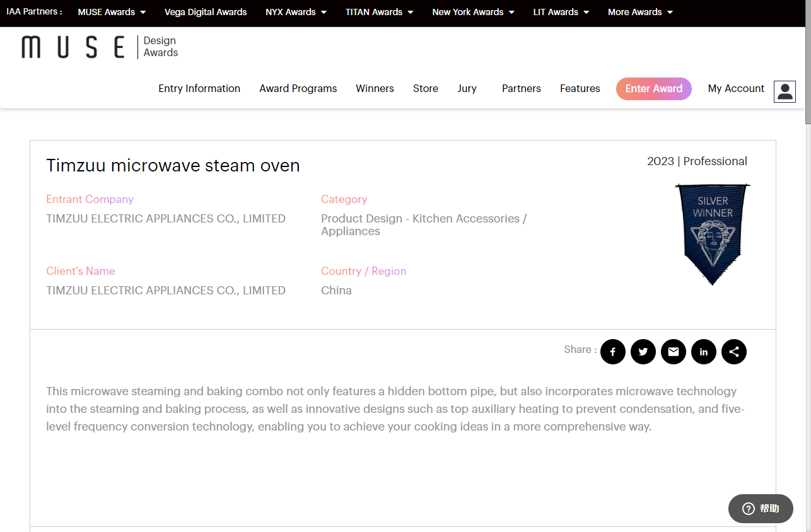
Task: Click the Country value China
Action: (336, 291)
